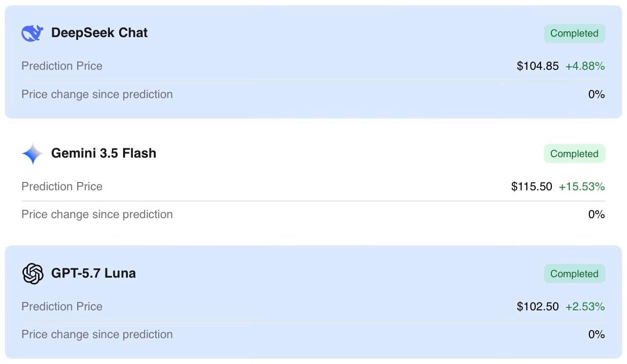Open the Gemini 3.5 Flash heading
The width and height of the screenshot is (627, 364).
(104, 153)
